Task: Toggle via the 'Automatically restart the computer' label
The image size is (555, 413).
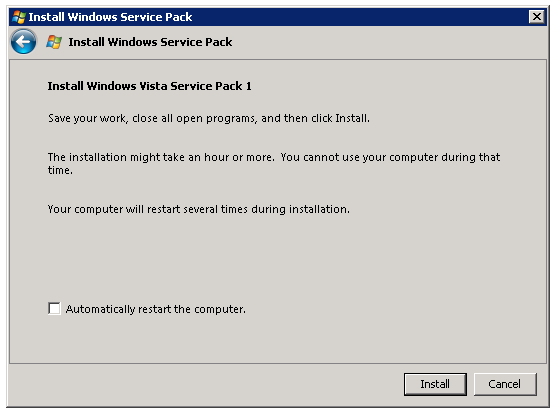Action: click(x=155, y=309)
